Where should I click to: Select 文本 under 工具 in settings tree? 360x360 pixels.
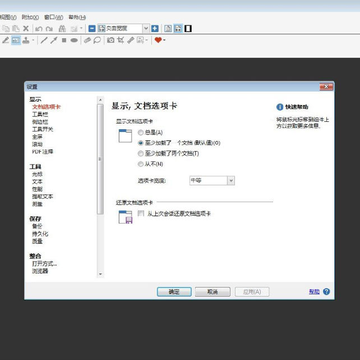(37, 182)
